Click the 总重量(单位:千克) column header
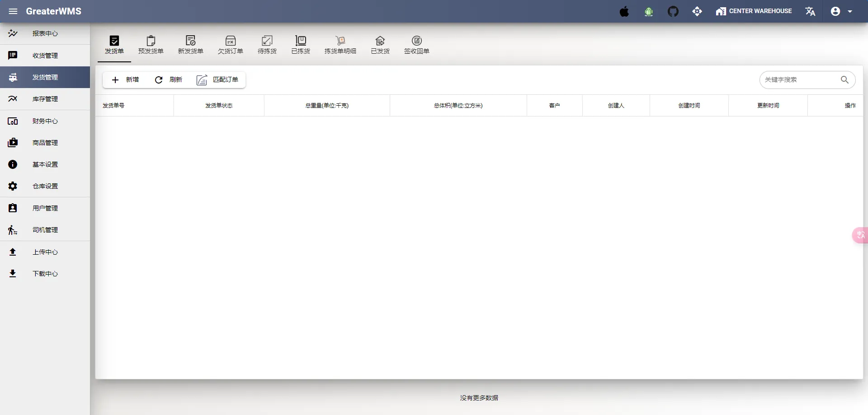Screen dimensions: 868x415 [x=327, y=106]
